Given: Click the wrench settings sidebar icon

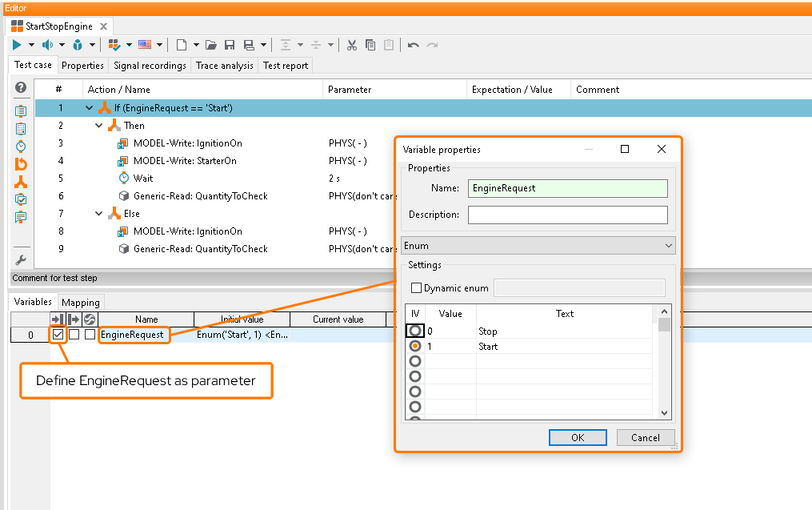Looking at the screenshot, I should click(x=21, y=259).
